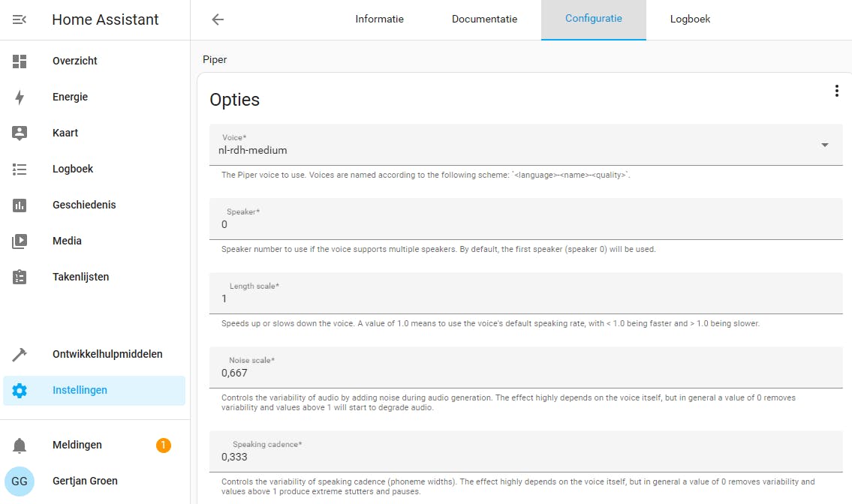
Task: Open the Opties three-dot overflow menu
Action: tap(836, 91)
